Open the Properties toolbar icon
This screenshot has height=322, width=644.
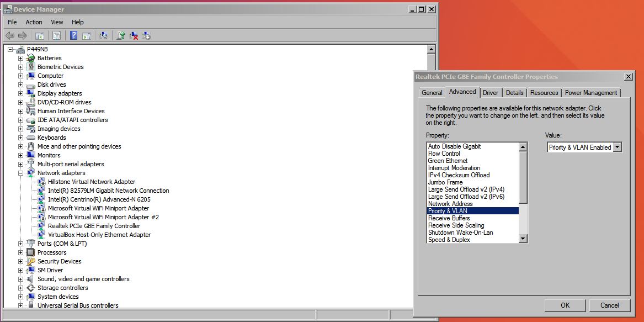[57, 36]
